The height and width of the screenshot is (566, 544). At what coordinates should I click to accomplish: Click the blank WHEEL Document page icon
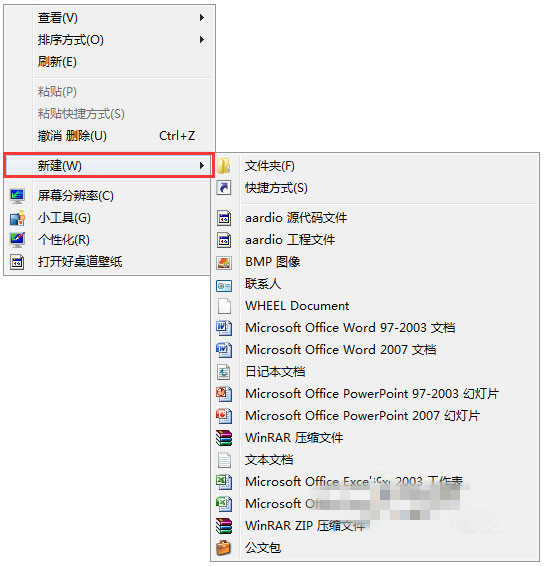point(224,306)
